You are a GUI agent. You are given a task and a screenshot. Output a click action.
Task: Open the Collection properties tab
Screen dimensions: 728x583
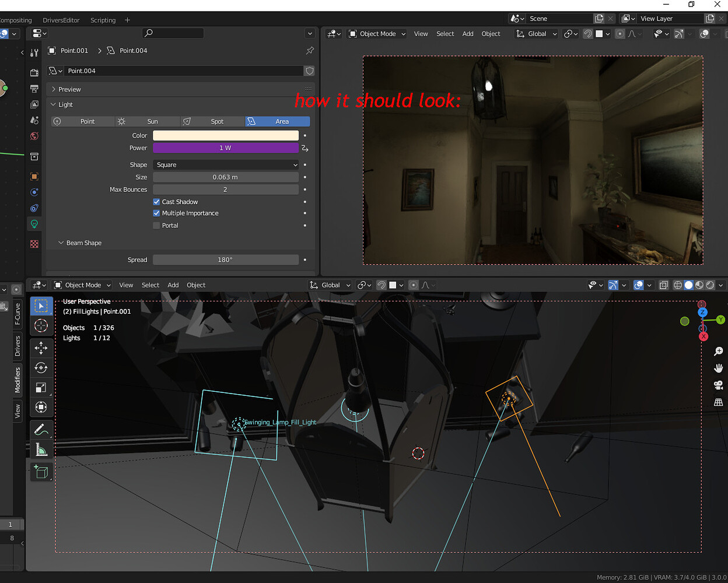34,157
